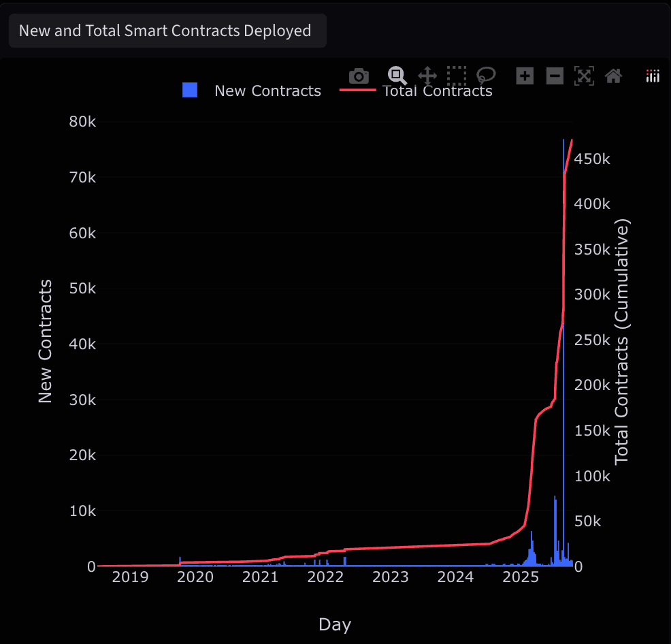Click the 80k tick on left axis
The height and width of the screenshot is (644, 671).
[83, 122]
